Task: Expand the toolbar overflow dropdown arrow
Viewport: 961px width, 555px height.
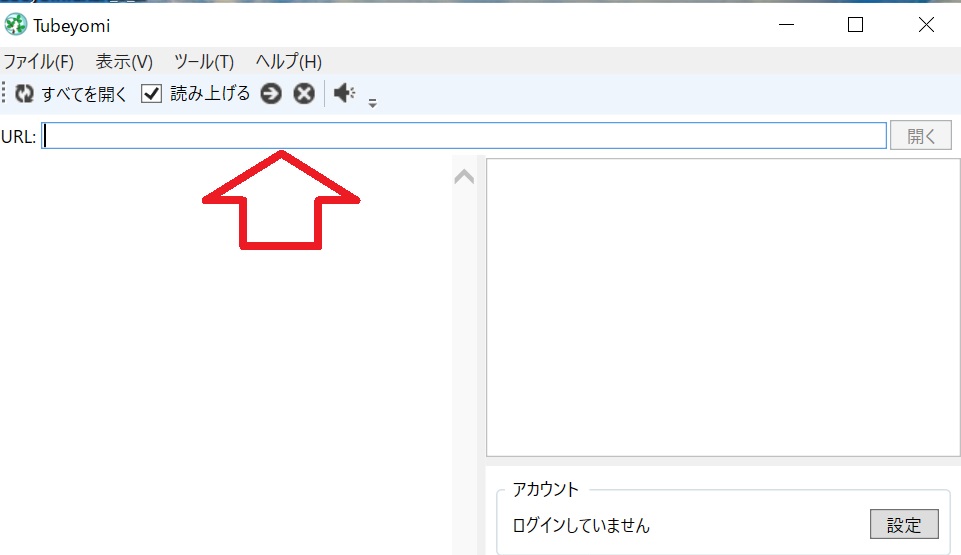Action: click(x=372, y=103)
